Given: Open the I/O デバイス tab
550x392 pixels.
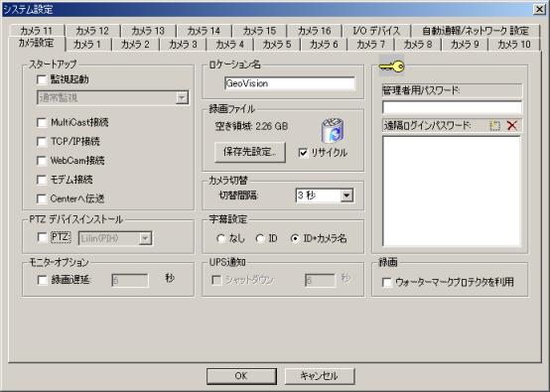Looking at the screenshot, I should (x=376, y=31).
